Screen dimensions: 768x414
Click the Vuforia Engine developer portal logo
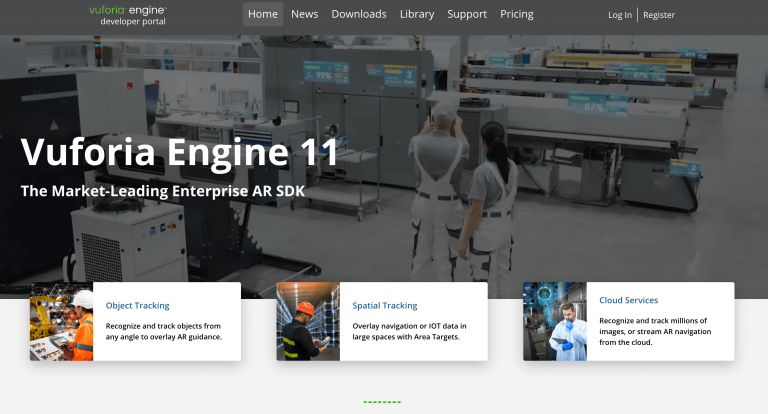127,14
